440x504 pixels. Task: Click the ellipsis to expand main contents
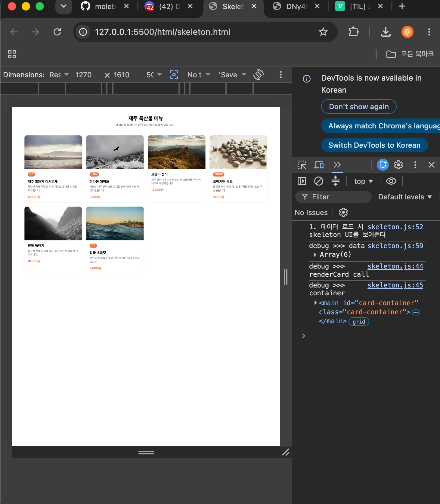point(416,312)
